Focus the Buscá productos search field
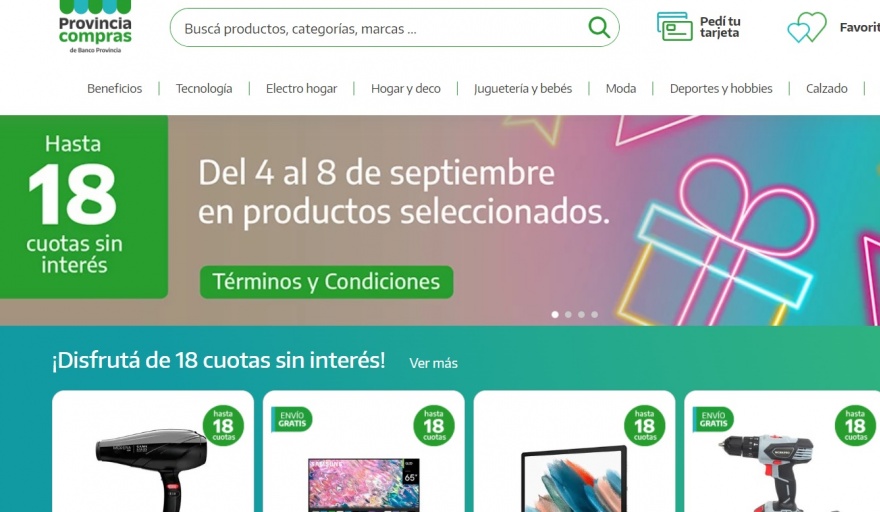 tap(382, 28)
